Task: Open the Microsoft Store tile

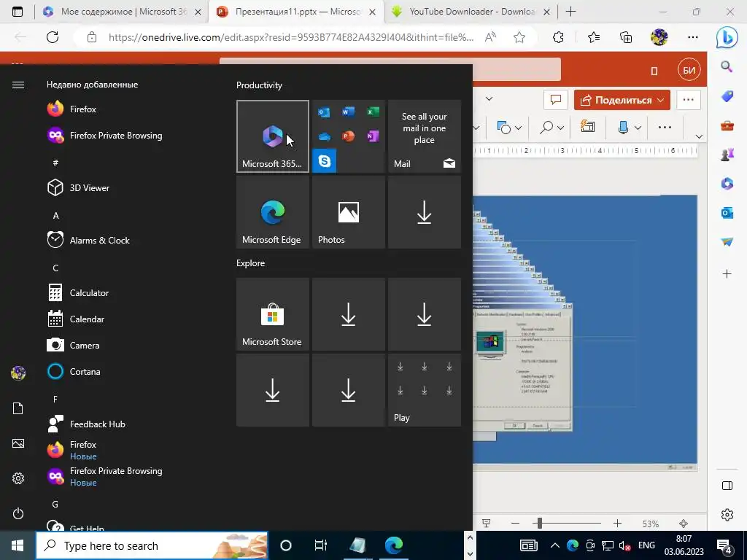Action: (273, 314)
